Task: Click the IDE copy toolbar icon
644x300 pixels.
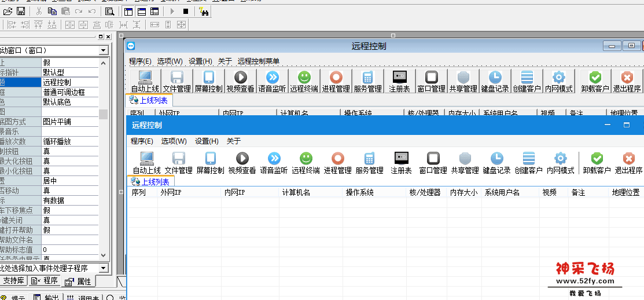Action: (x=52, y=11)
